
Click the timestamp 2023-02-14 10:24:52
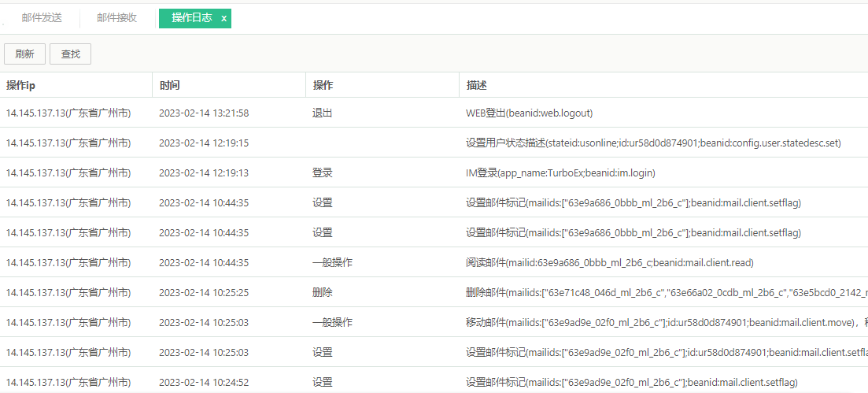coord(204,383)
